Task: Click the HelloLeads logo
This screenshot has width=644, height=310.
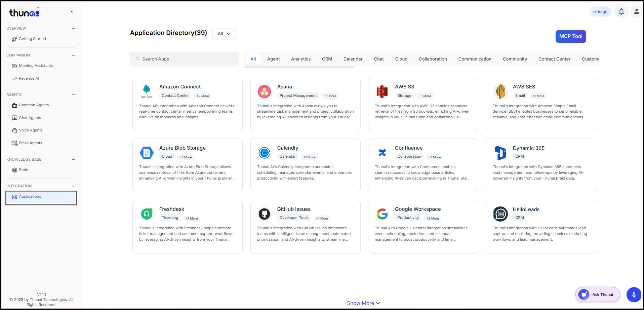Action: (500, 214)
